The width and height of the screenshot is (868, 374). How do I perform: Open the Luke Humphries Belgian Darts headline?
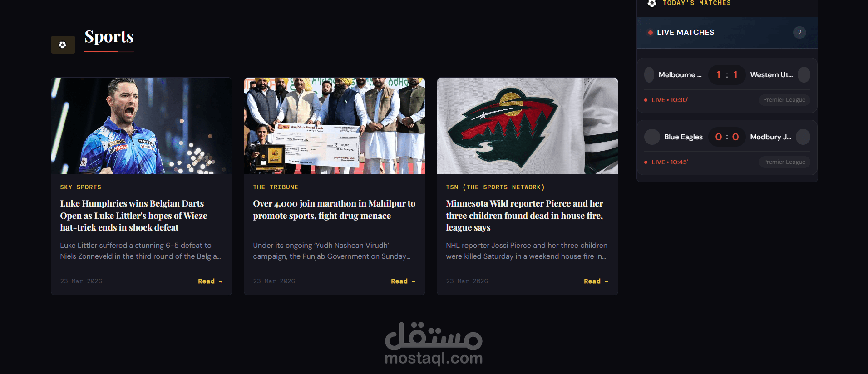(x=133, y=216)
